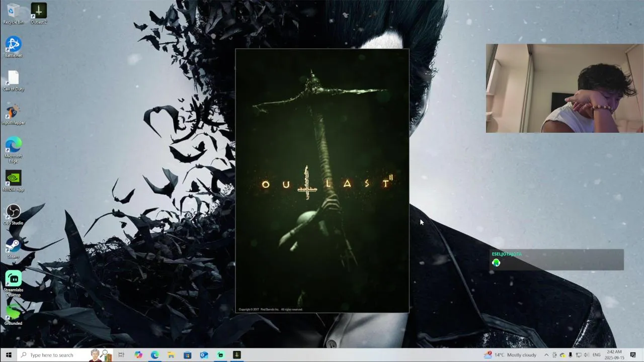Viewport: 644px width, 362px height.
Task: Open the OneDrive cloud tray icon
Action: point(562,355)
